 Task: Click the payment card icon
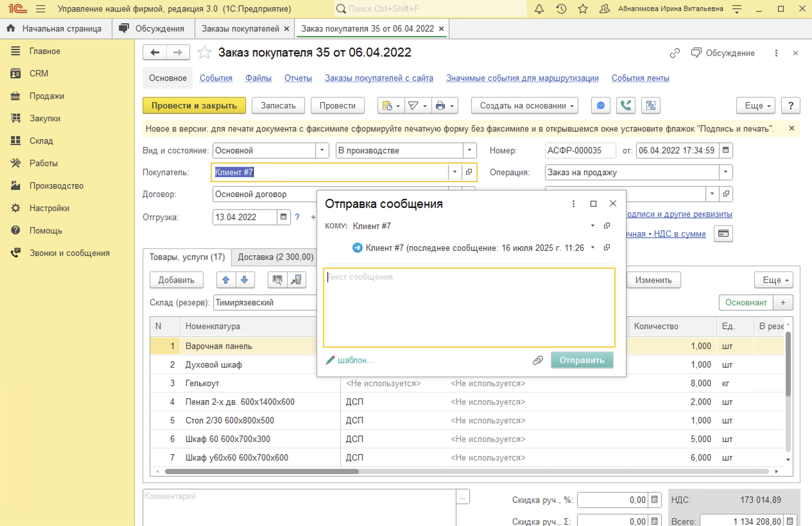tap(724, 234)
